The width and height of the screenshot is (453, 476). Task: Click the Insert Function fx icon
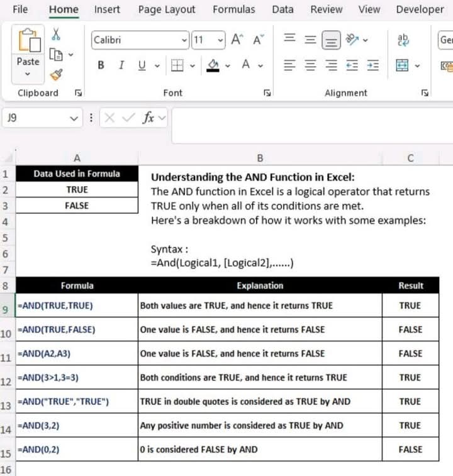click(148, 118)
